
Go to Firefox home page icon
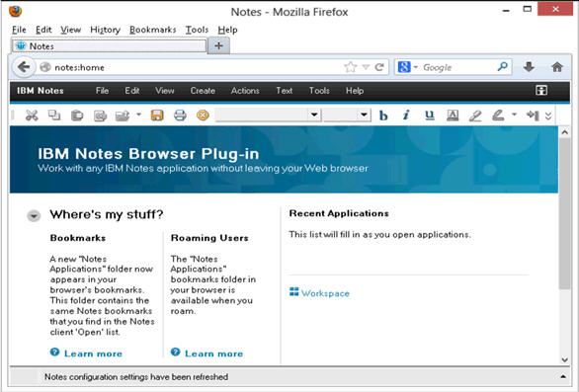pyautogui.click(x=557, y=67)
